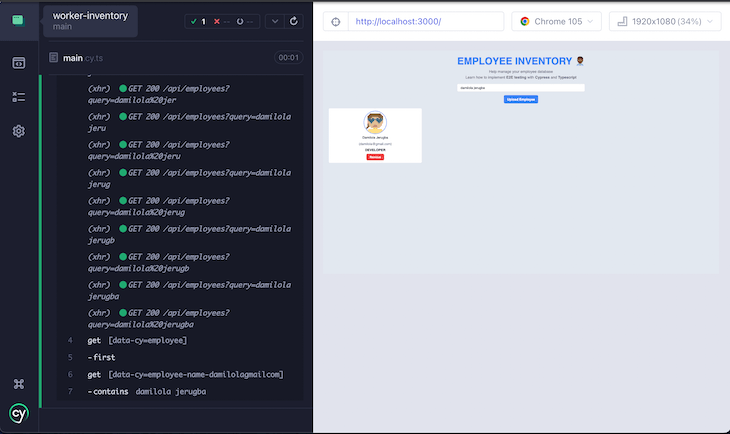This screenshot has width=730, height=434.
Task: Click the passed tests count indicator
Action: pos(198,21)
